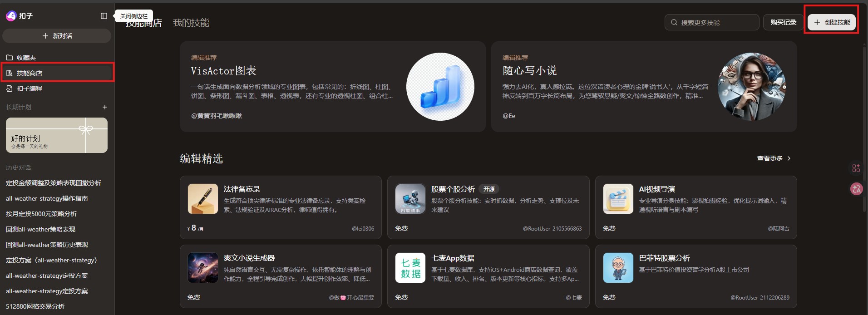This screenshot has width=868, height=315.
Task: Open the 七麦App数据 skill
Action: (x=488, y=276)
